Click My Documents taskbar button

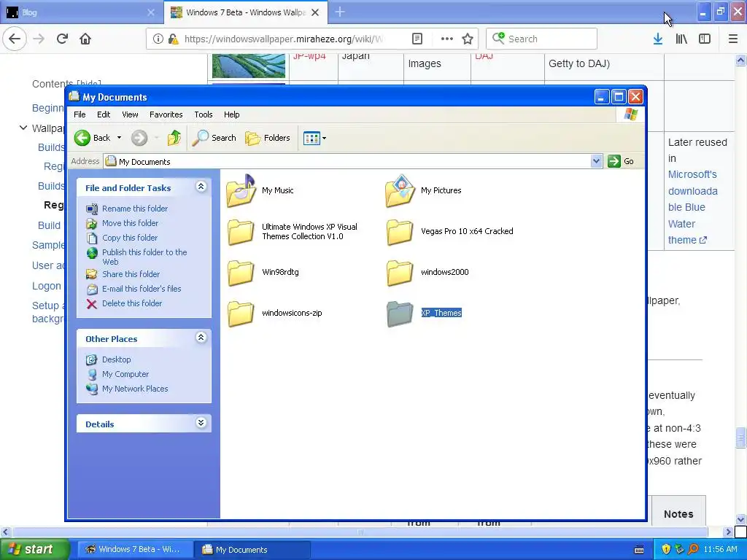click(252, 549)
